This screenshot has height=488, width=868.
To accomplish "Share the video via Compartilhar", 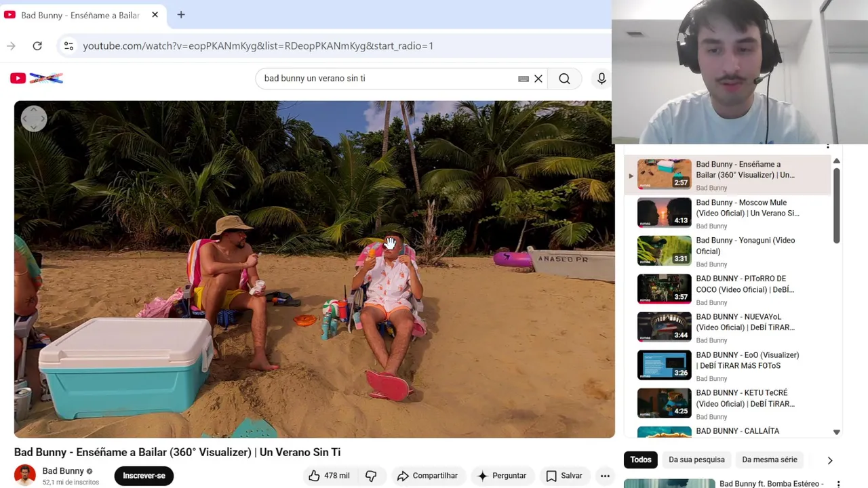I will click(428, 476).
